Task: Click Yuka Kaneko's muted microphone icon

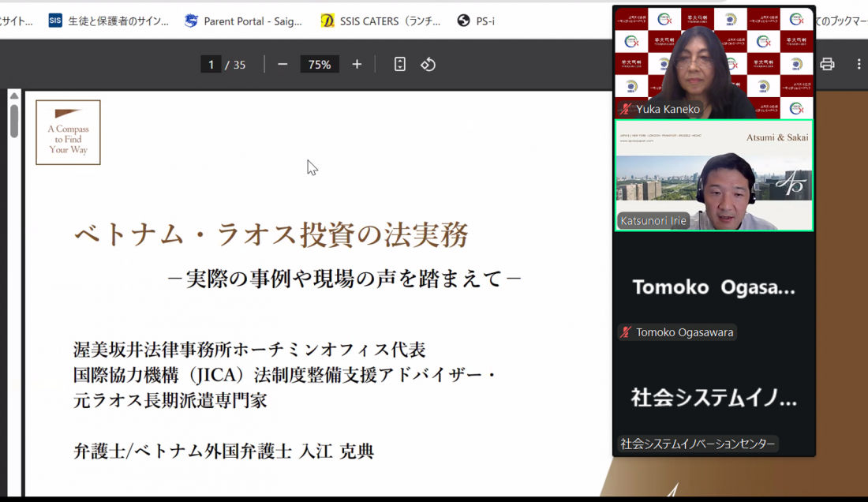Action: coord(627,110)
